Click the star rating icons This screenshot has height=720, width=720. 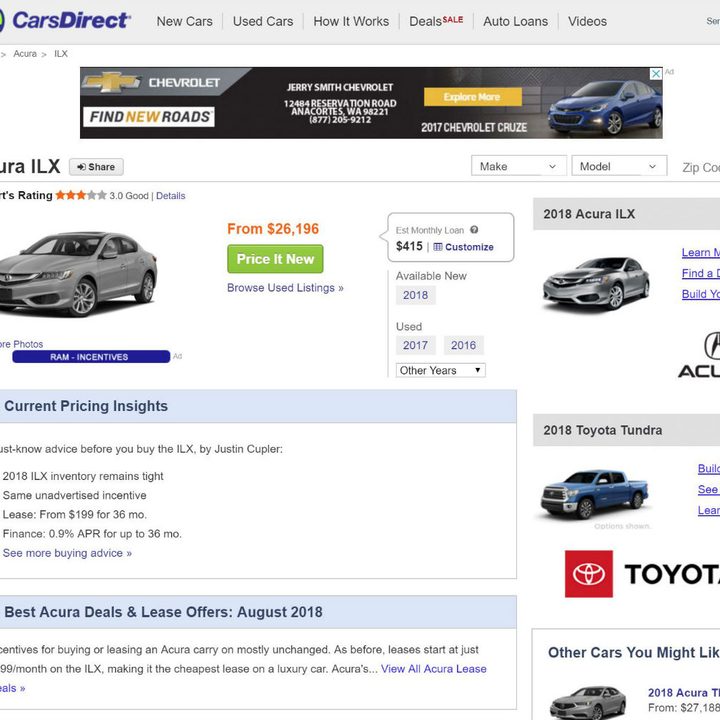(81, 195)
